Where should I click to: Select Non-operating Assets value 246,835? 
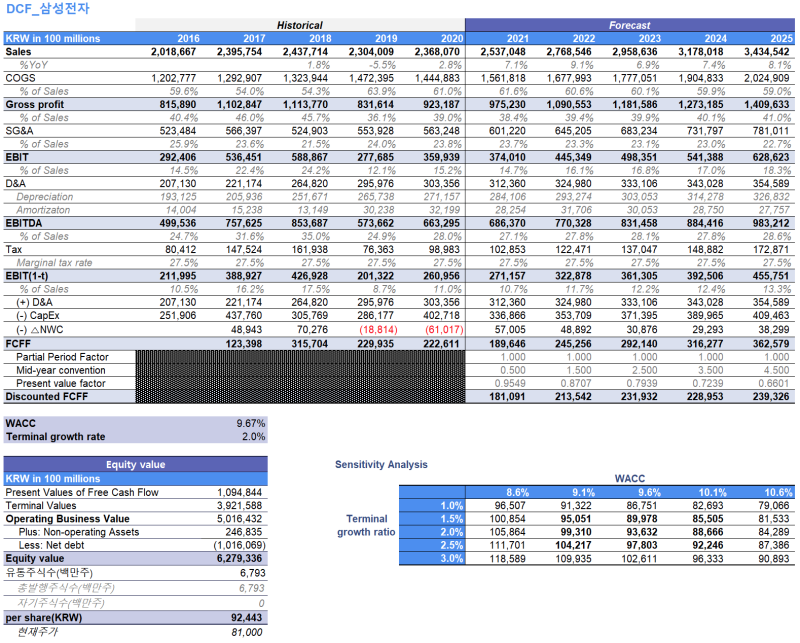pos(243,532)
